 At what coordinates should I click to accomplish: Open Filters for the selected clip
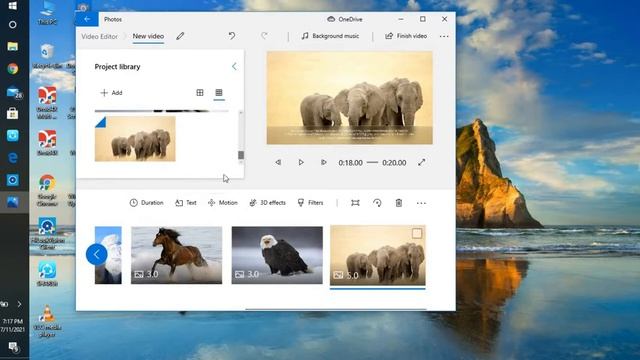click(x=311, y=203)
